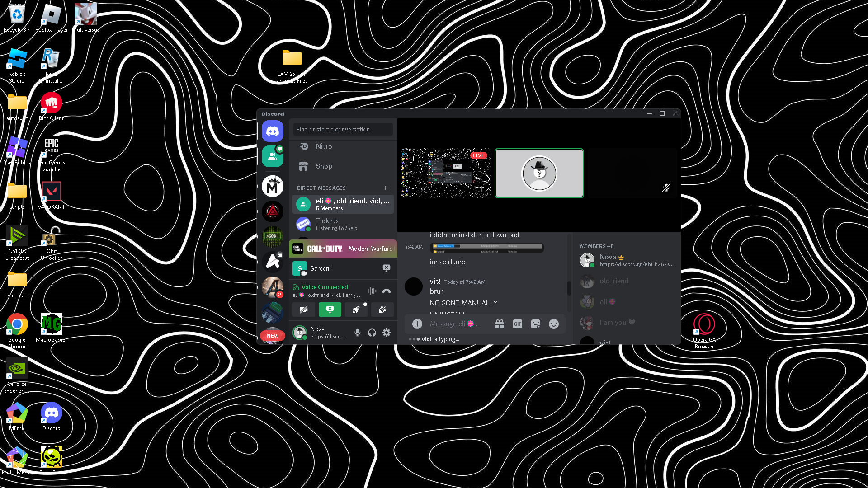
Task: Open noise suppression voice settings
Action: pos(372,291)
